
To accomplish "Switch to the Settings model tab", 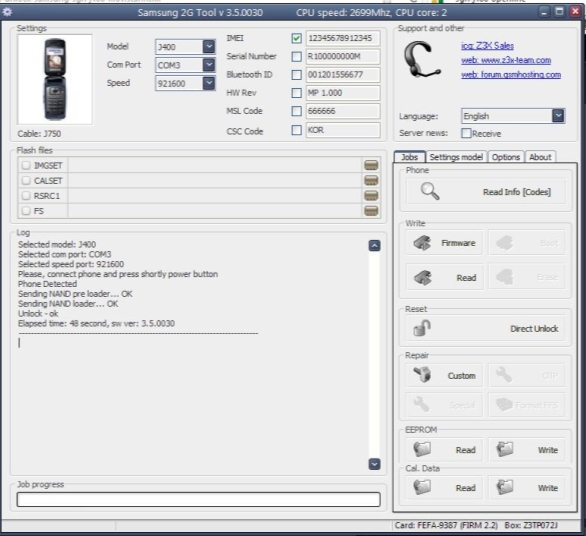I will point(456,157).
